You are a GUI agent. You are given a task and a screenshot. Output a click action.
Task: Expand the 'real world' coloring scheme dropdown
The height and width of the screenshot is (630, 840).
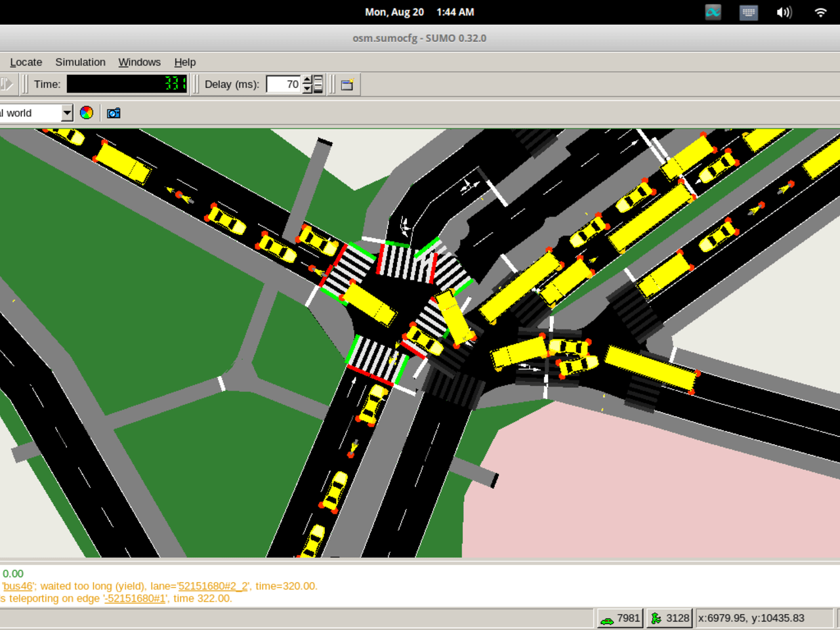[67, 113]
